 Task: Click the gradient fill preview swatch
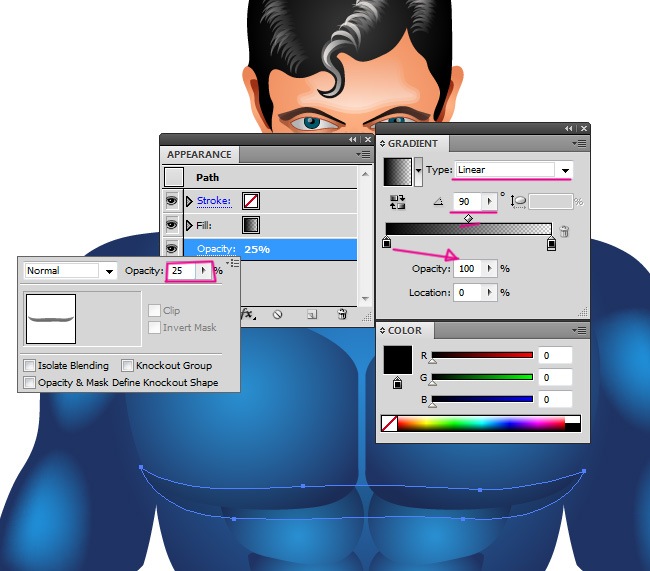[x=398, y=171]
